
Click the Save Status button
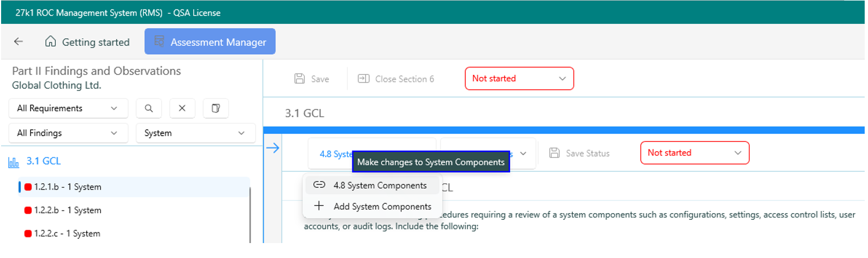(580, 153)
